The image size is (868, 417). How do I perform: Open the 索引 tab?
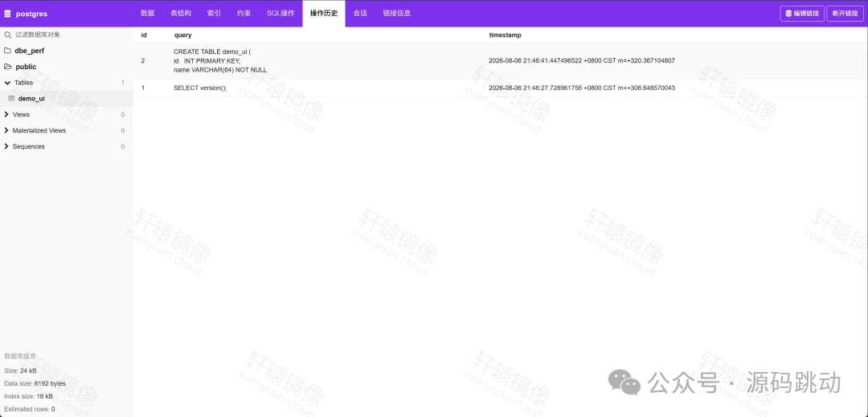215,14
